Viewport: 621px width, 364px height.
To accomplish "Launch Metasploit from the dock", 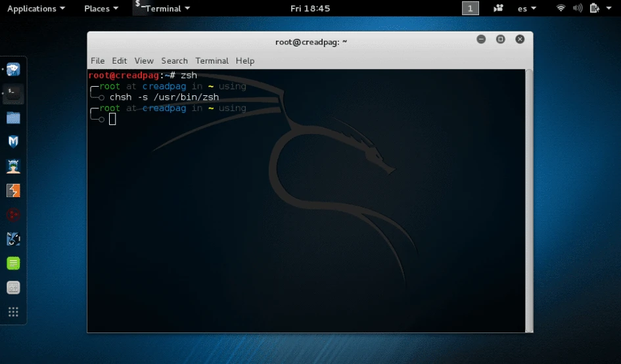I will (x=13, y=142).
